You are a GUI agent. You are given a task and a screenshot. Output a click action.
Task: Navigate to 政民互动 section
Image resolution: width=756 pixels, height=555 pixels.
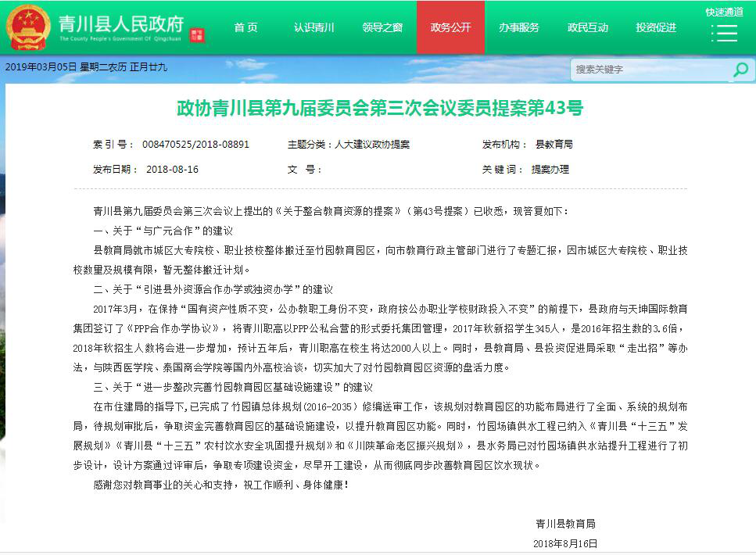point(587,27)
